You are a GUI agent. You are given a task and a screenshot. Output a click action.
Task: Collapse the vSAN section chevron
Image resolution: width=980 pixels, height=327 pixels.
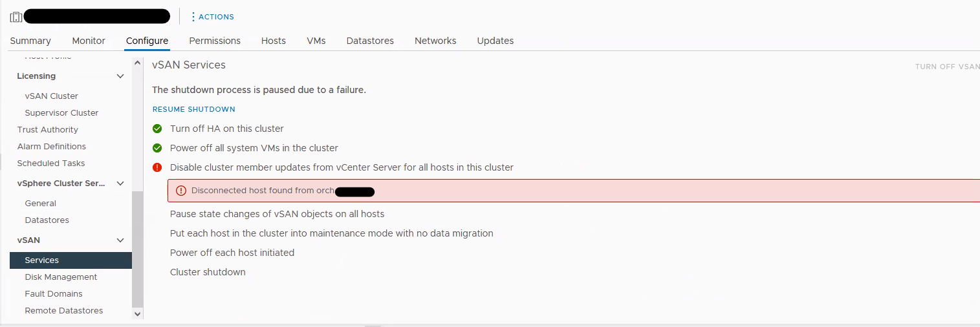120,240
